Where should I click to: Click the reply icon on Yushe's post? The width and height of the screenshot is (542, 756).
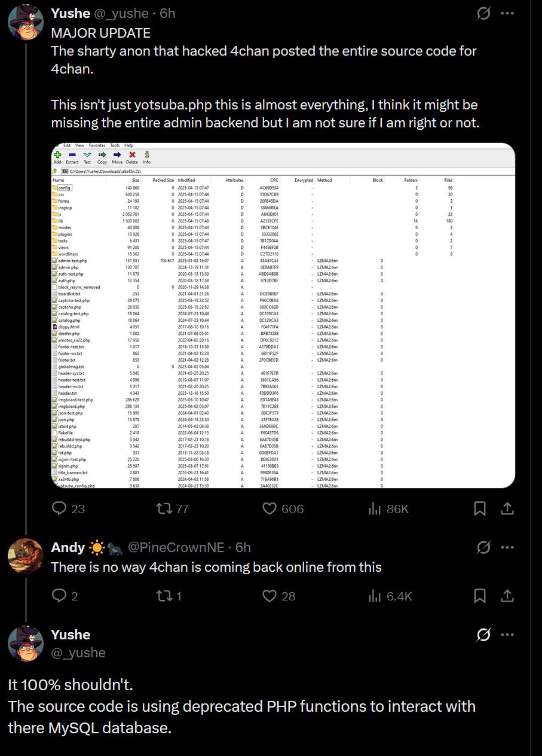(x=59, y=508)
